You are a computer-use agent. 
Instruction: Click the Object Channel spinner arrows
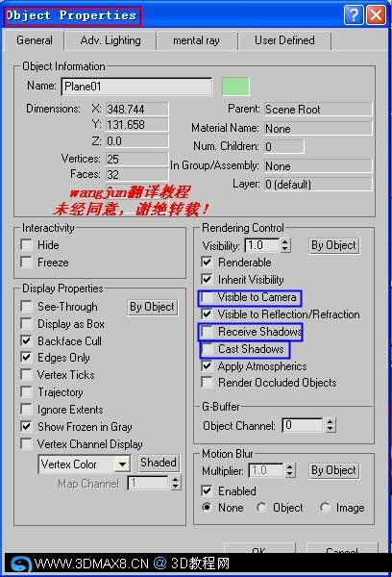point(331,425)
